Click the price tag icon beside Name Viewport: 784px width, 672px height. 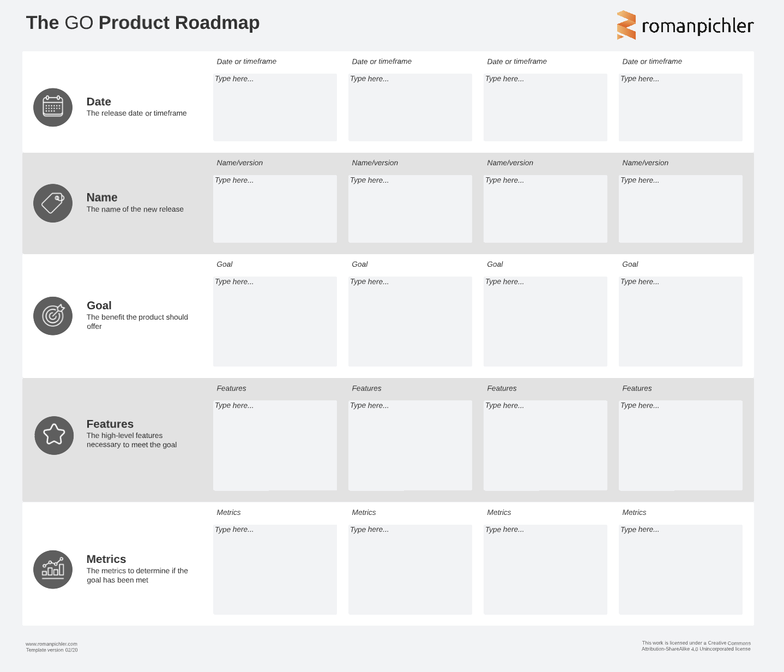(x=53, y=203)
